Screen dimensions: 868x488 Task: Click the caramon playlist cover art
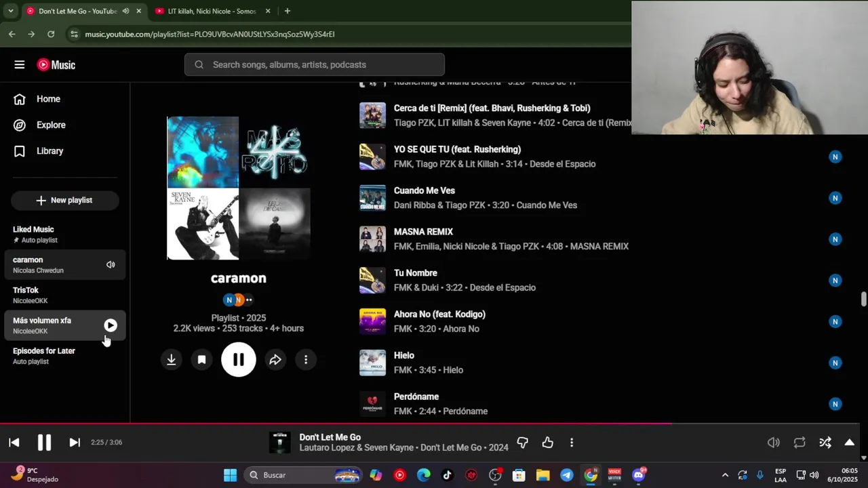pyautogui.click(x=239, y=188)
